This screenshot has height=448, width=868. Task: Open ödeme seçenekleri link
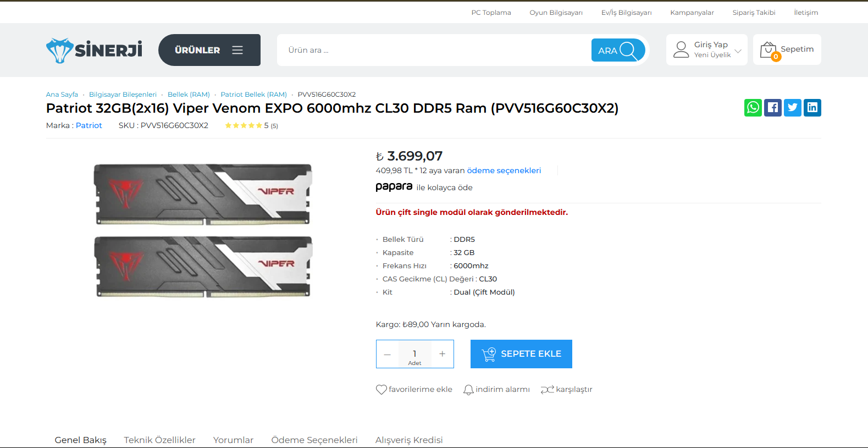(x=504, y=170)
